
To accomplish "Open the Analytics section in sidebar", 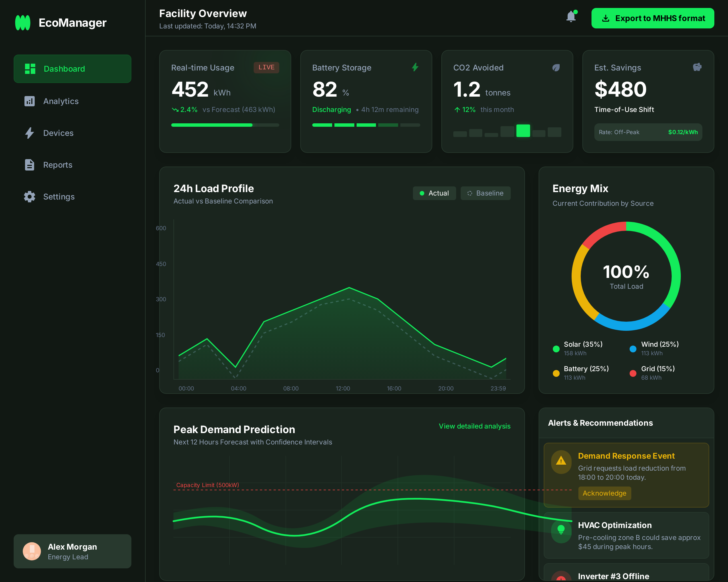I will pos(61,101).
